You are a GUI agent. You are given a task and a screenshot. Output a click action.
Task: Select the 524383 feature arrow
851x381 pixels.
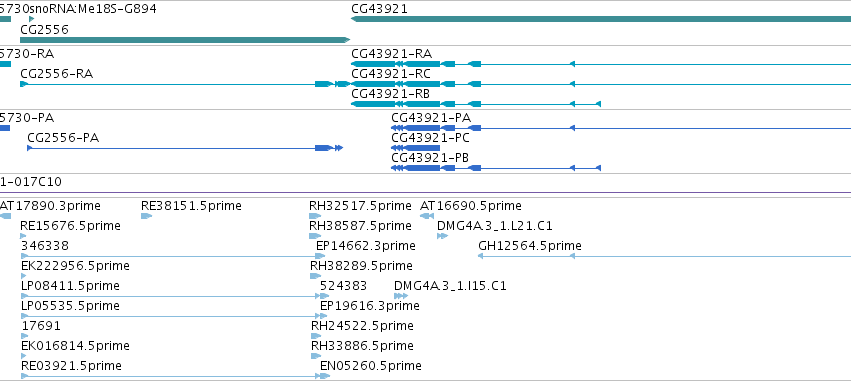coord(325,296)
